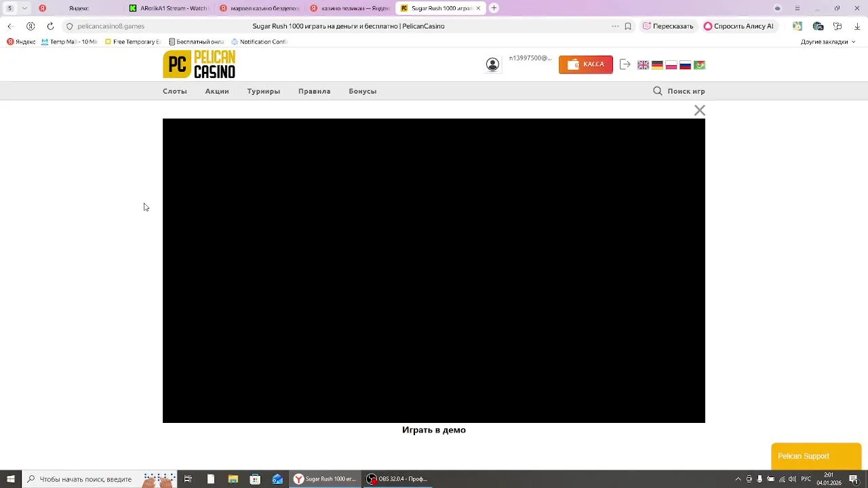Open the Бесплатный онлайн bookmark

click(196, 41)
